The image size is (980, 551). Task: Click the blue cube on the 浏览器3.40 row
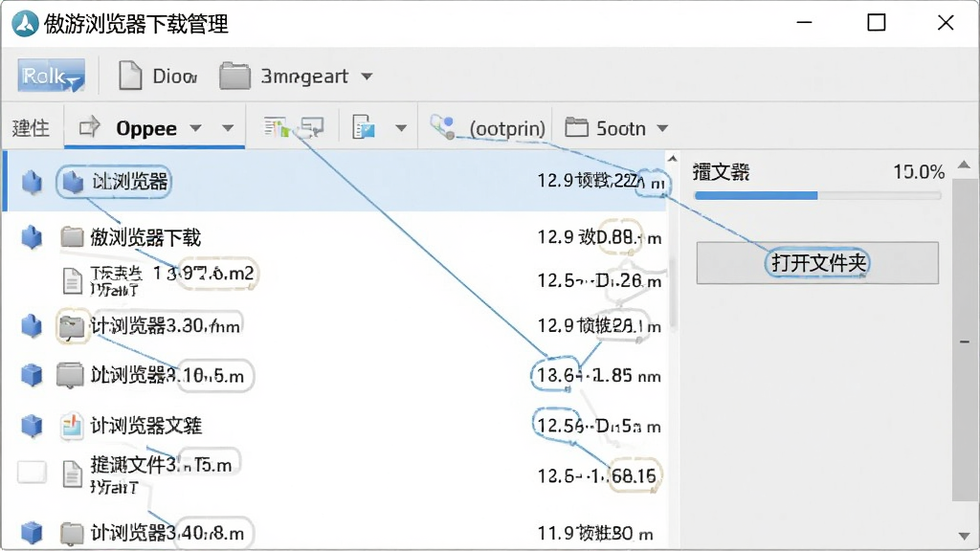[x=32, y=533]
